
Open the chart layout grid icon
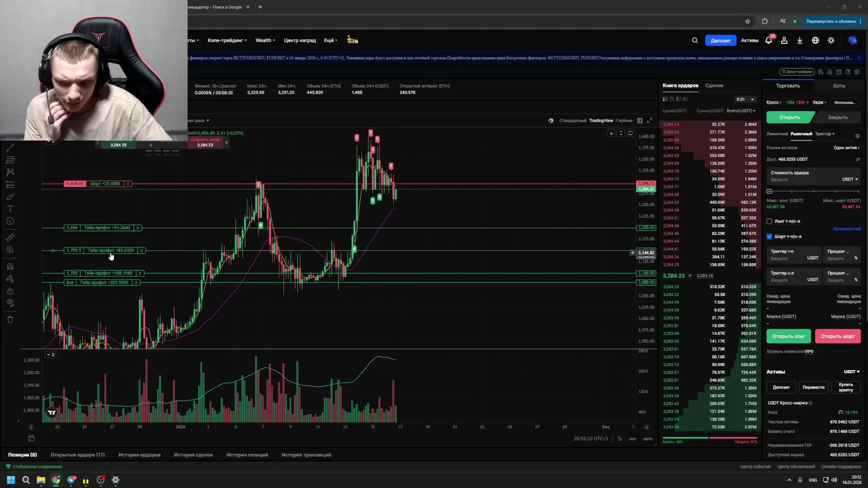click(639, 121)
